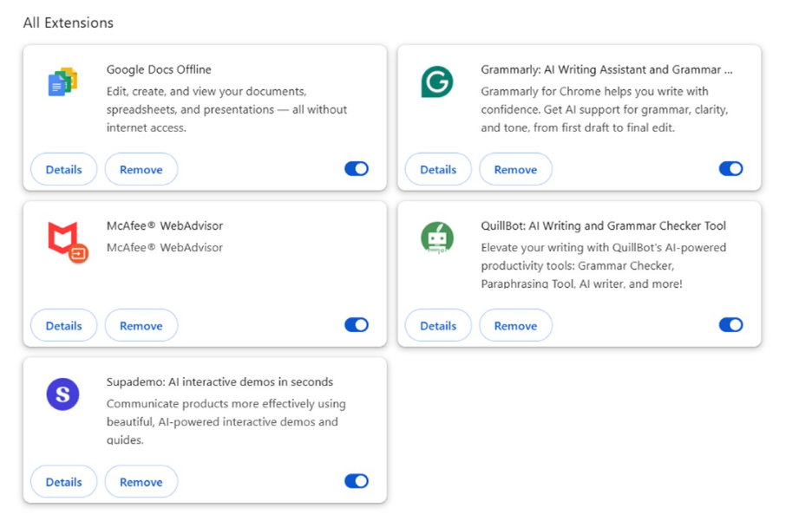Open McAfee WebAdvisor Details page
Image resolution: width=812 pixels, height=521 pixels.
[x=63, y=326]
